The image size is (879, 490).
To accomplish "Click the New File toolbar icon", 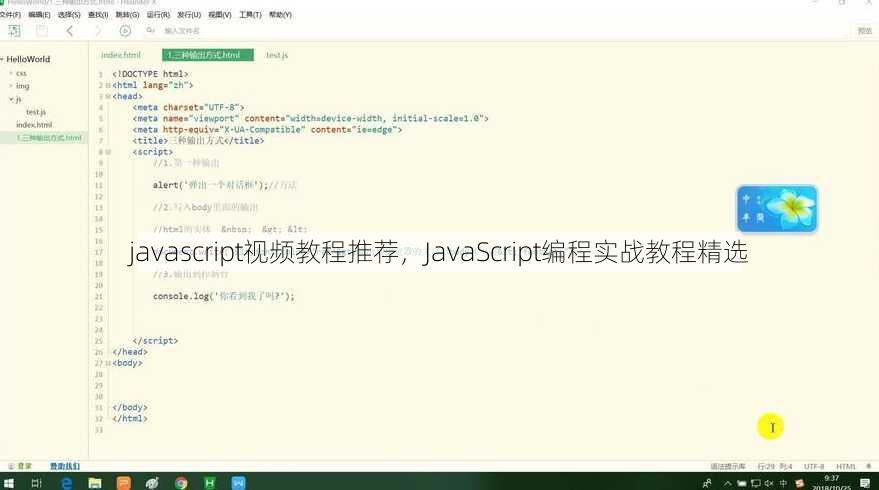I will pos(14,31).
